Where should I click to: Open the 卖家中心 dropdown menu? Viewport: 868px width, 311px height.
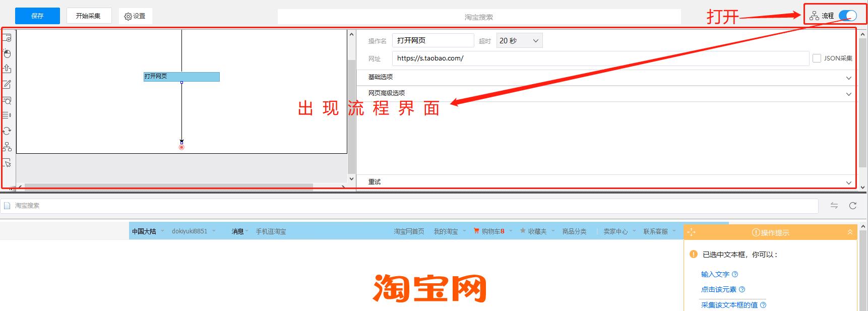[x=619, y=231]
